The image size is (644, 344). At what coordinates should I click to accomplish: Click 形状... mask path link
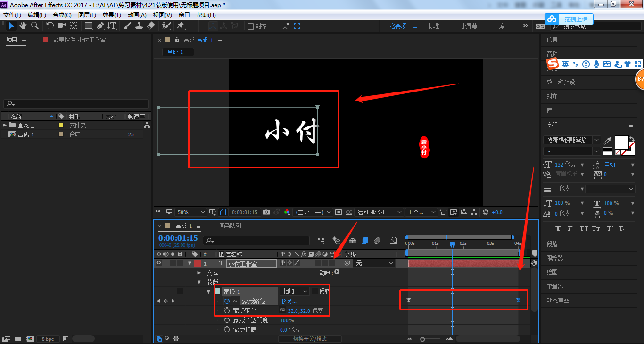point(288,301)
